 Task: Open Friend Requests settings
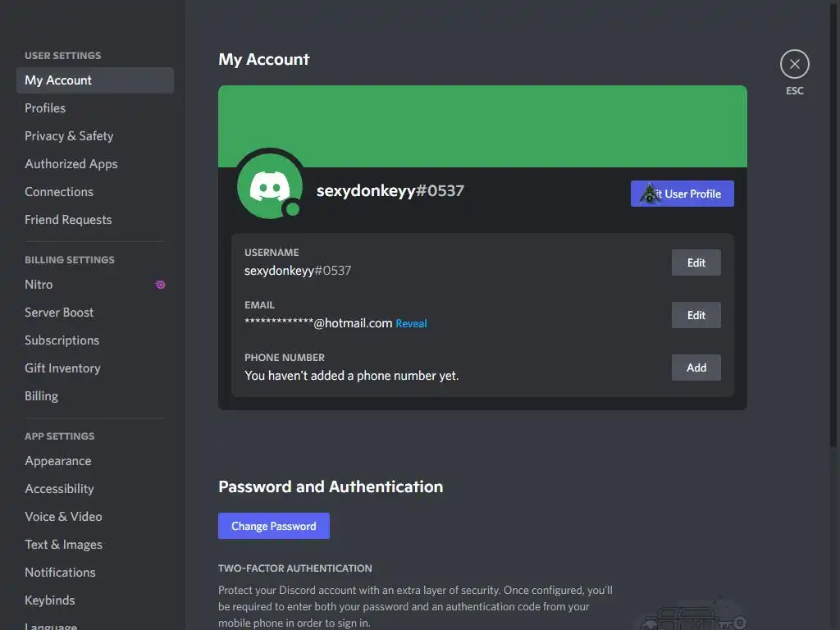coord(95,220)
